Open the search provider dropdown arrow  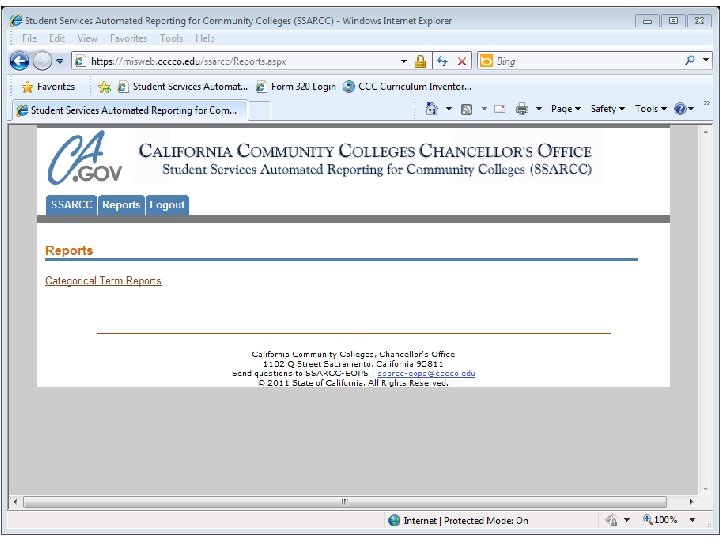coord(706,60)
